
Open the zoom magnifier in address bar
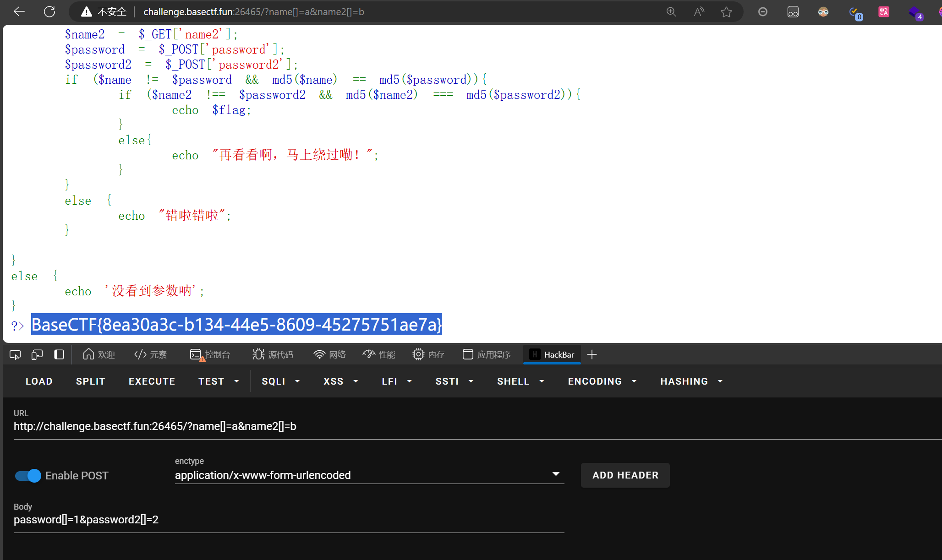pos(671,12)
